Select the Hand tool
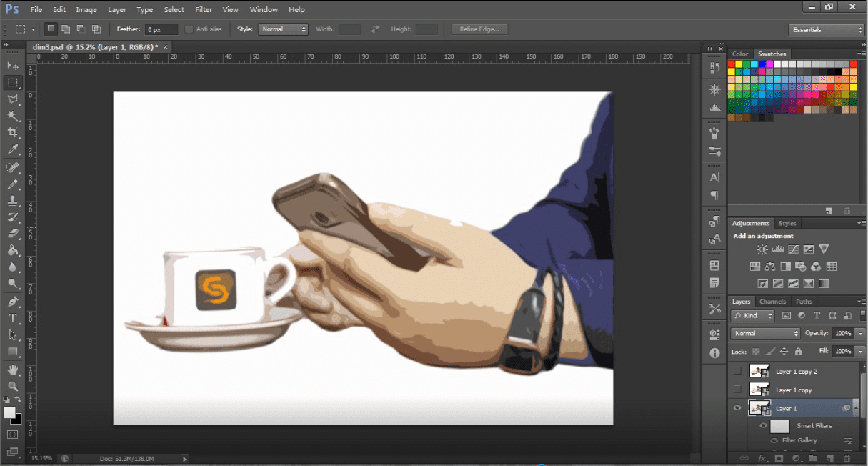This screenshot has height=466, width=868. coord(13,370)
